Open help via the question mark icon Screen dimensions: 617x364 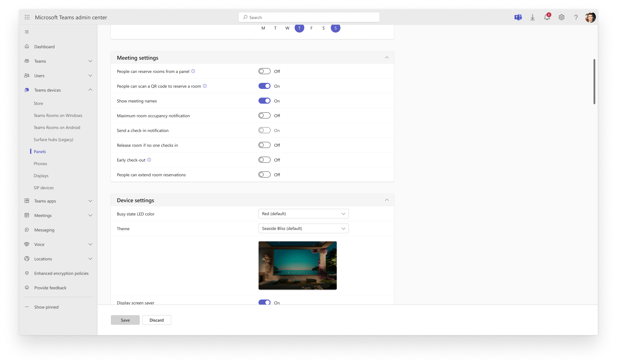tap(576, 17)
